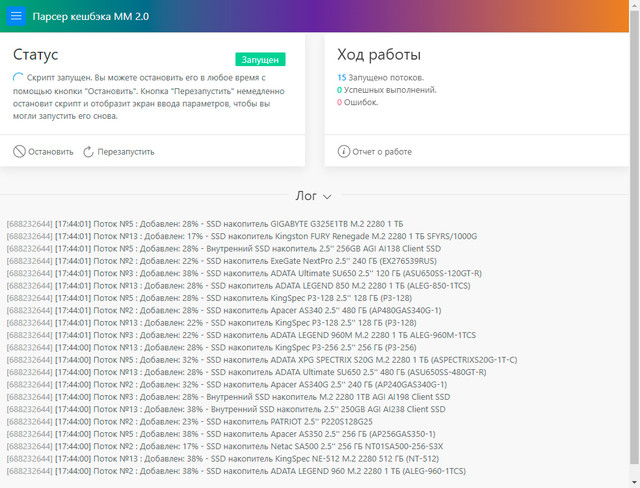Screen dimensions: 640x488
Task: Click the 0 Успешных выполнений line
Action: pos(387,90)
